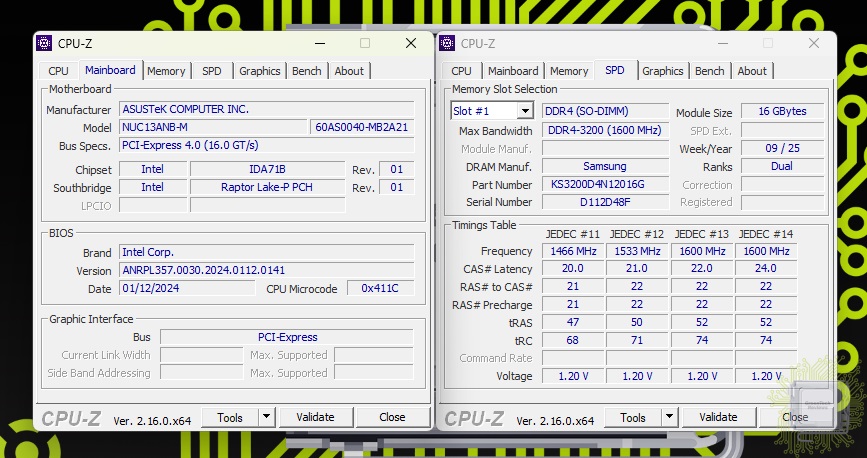Click JEDEC #12 tRAS value 50
The width and height of the screenshot is (867, 458).
click(638, 322)
